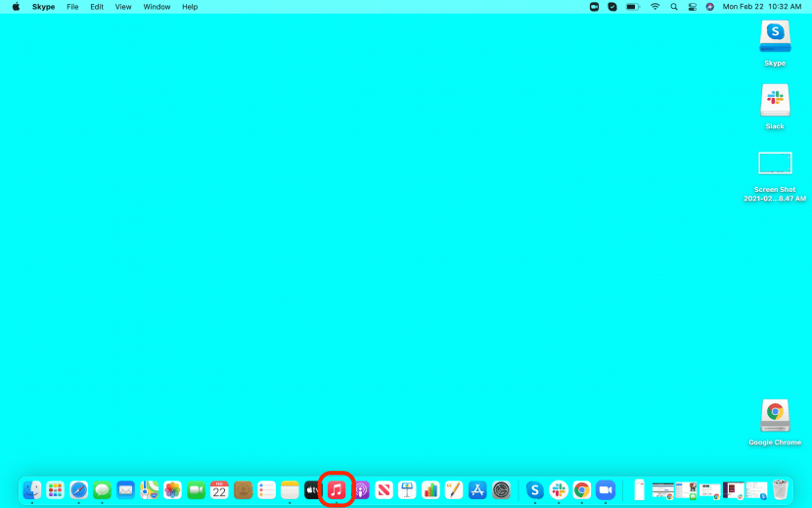The height and width of the screenshot is (508, 812).
Task: Restore the minimized Messages window in Dock
Action: 686,489
